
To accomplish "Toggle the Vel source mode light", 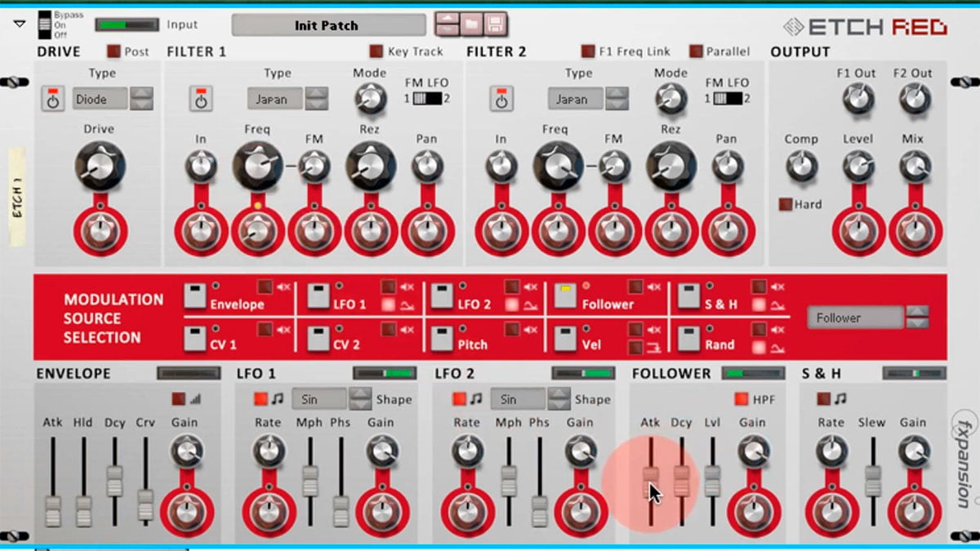I will 635,347.
